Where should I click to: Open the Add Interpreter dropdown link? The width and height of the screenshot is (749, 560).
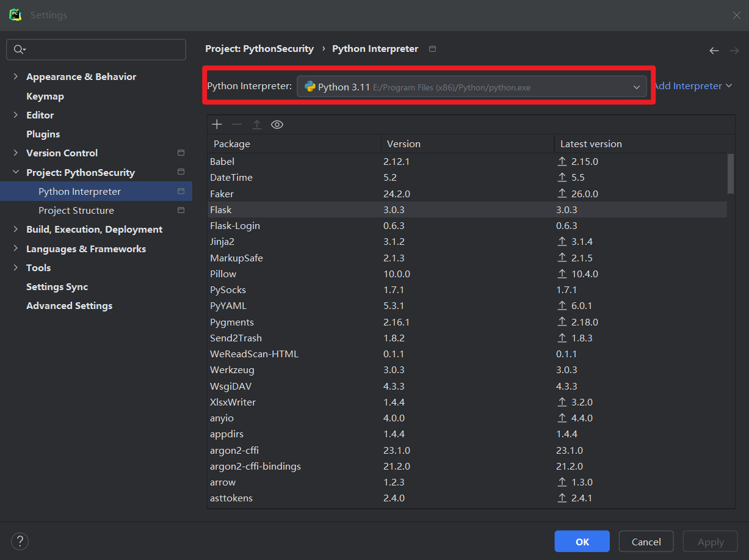point(692,86)
